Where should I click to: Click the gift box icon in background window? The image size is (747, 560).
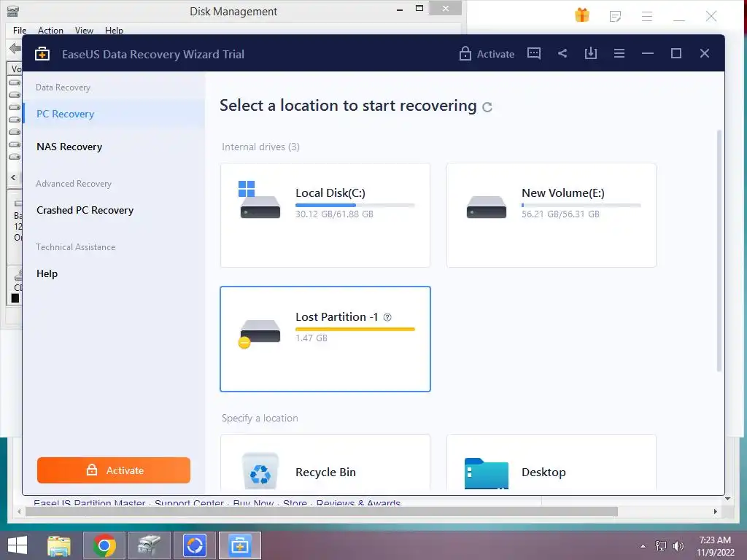point(582,15)
